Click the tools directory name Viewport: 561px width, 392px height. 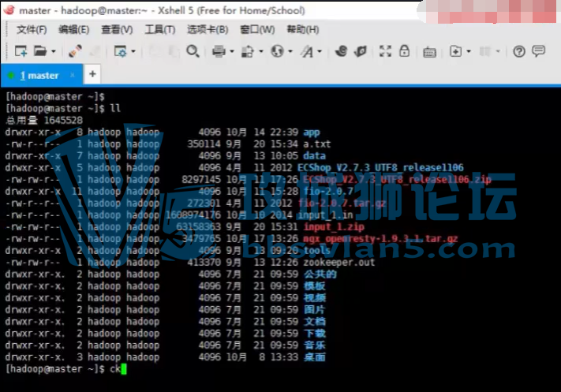pyautogui.click(x=316, y=250)
